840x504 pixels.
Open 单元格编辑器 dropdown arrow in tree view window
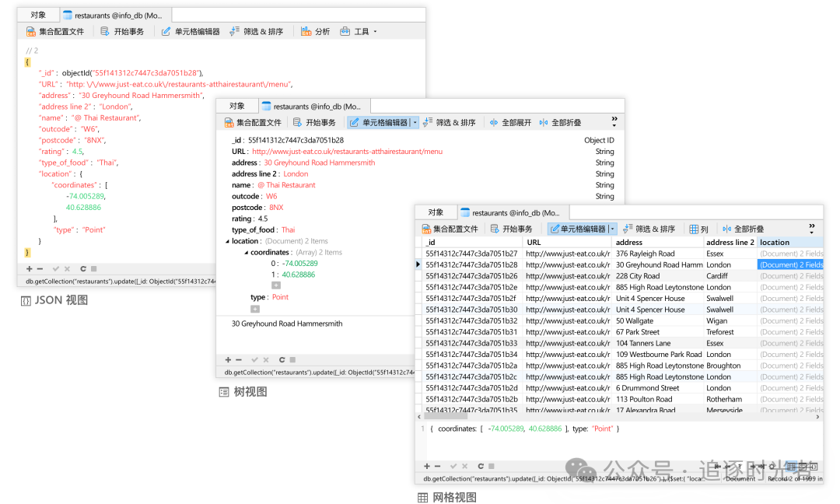pos(415,123)
